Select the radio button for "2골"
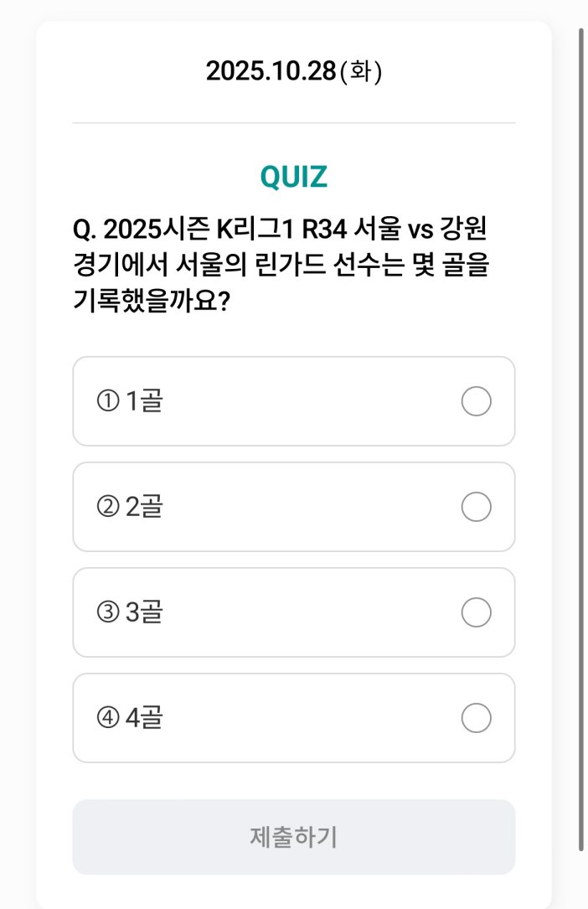Screen dimensions: 588x909 click(x=476, y=507)
